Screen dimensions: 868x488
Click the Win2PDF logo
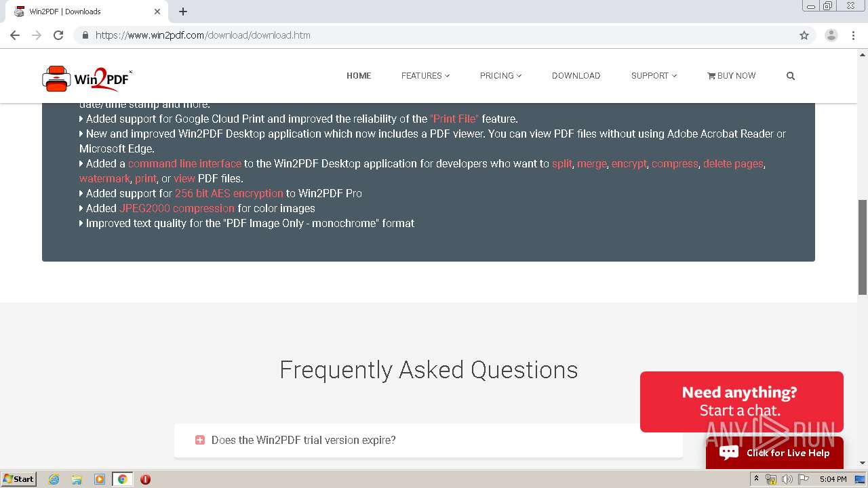pos(87,79)
